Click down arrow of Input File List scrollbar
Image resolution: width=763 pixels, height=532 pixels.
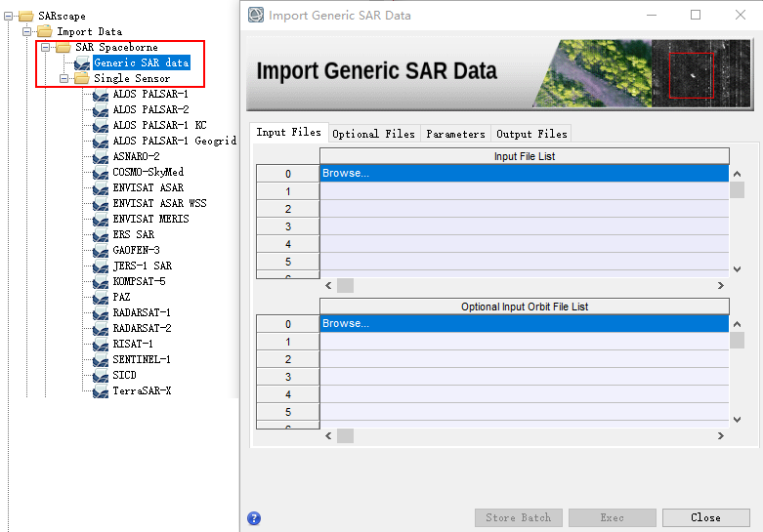737,268
